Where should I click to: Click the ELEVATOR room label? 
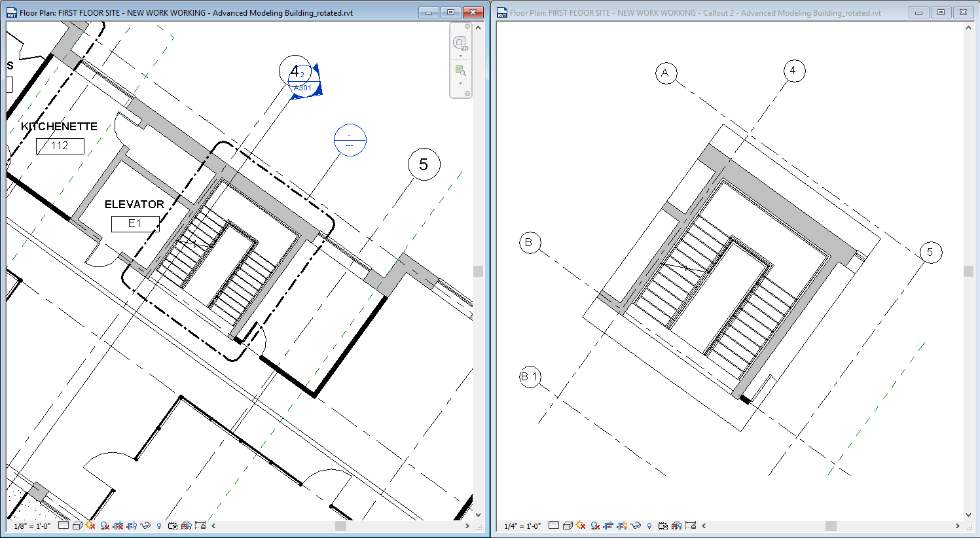[134, 204]
